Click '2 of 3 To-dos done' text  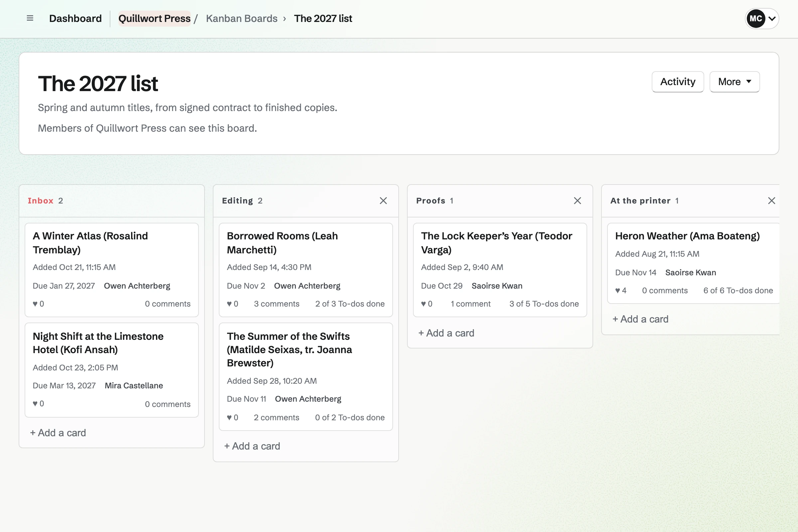pos(350,304)
